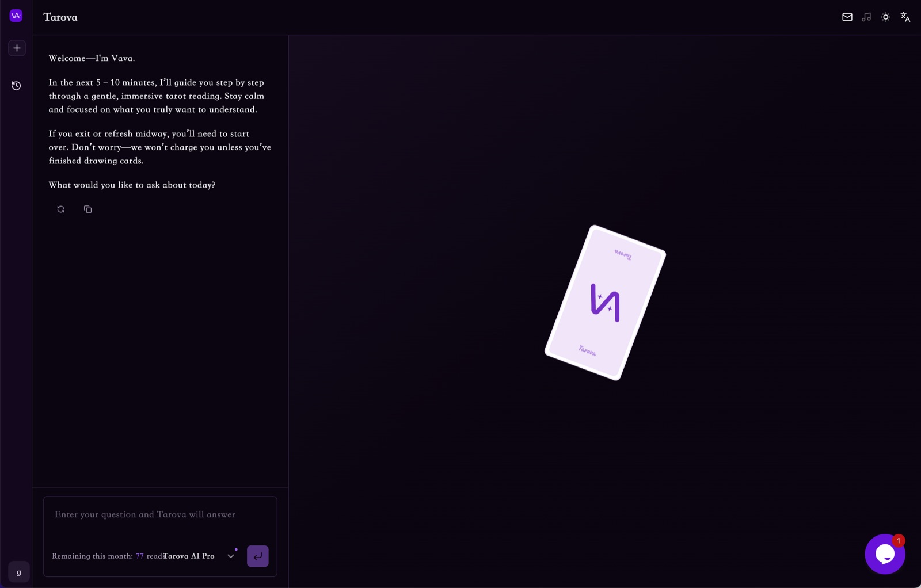Open the chat support bubble

(x=885, y=554)
